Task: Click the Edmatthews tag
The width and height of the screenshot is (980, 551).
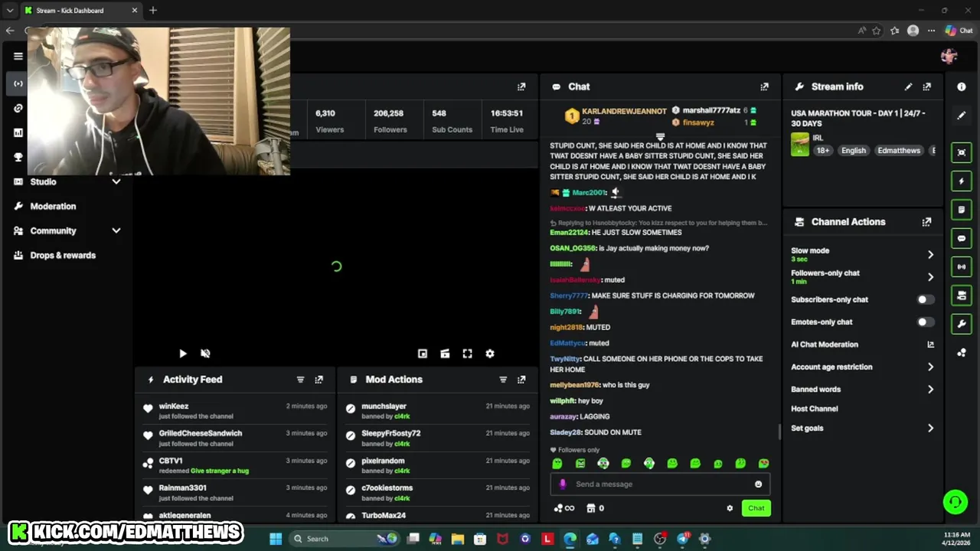Action: point(899,151)
